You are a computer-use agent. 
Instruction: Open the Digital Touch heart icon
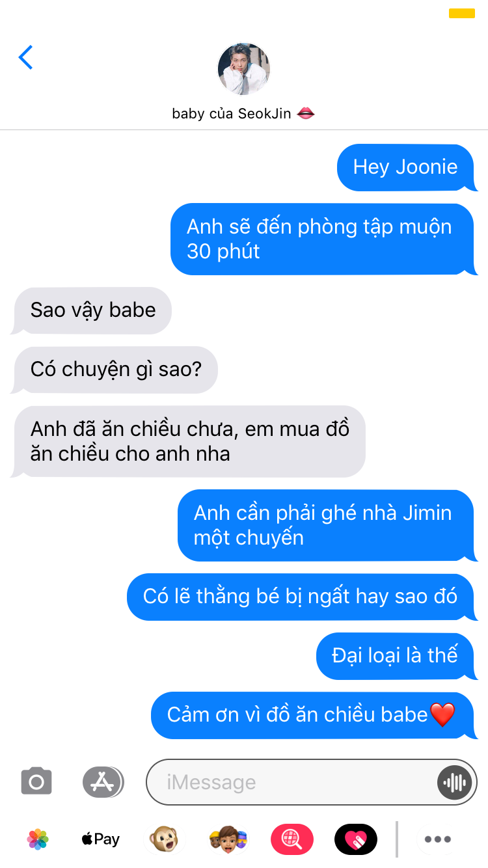355,839
